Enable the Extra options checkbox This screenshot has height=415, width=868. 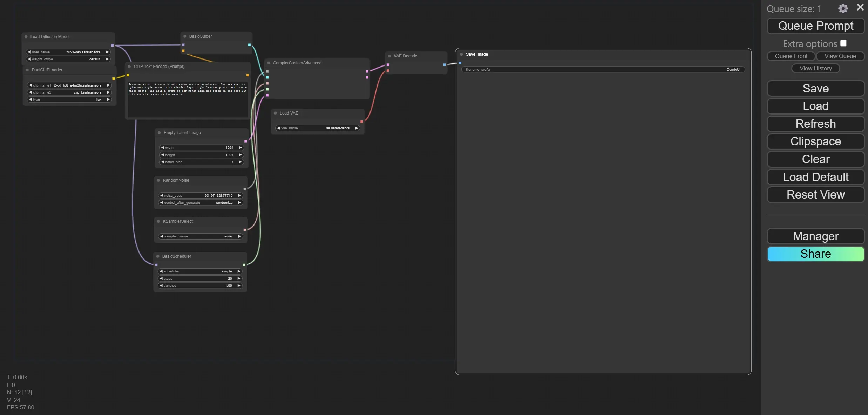pyautogui.click(x=843, y=43)
